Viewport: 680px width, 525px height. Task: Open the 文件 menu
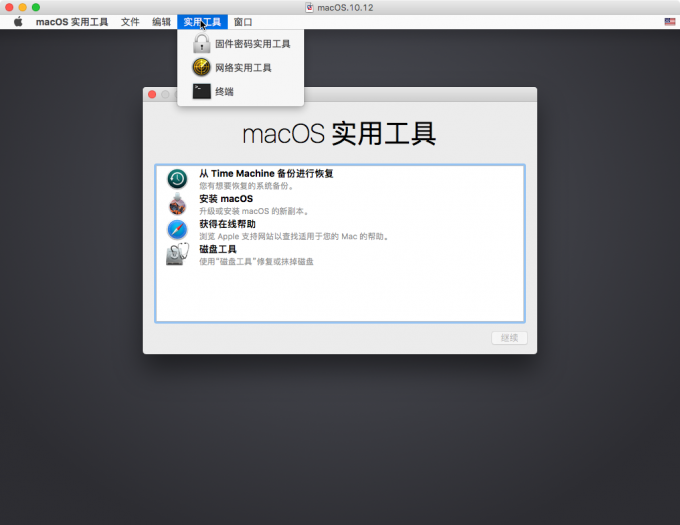click(x=130, y=22)
